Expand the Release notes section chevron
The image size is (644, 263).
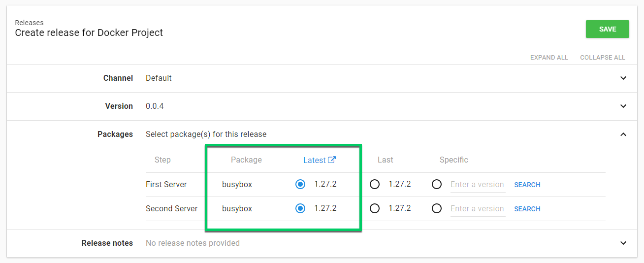coord(623,243)
